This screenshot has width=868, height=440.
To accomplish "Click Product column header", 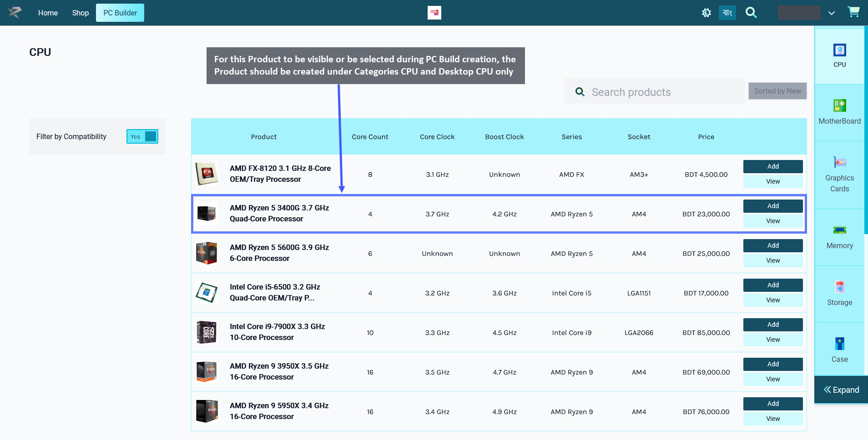I will click(x=264, y=137).
